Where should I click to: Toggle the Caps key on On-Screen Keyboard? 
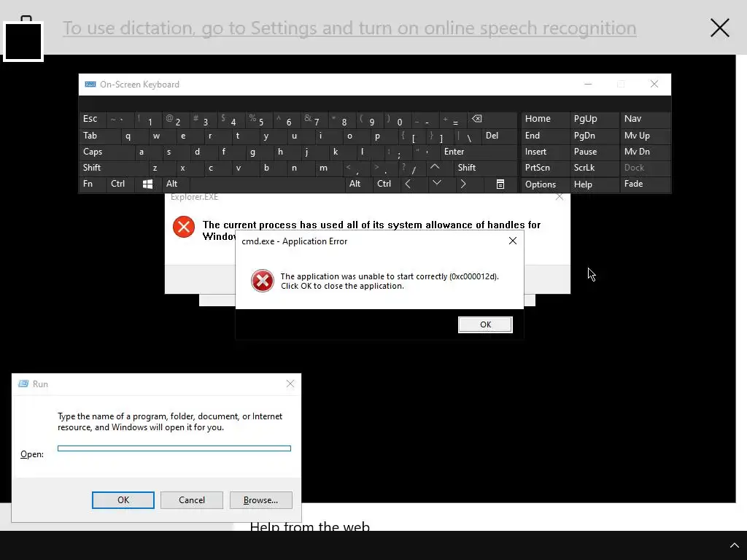(x=107, y=152)
